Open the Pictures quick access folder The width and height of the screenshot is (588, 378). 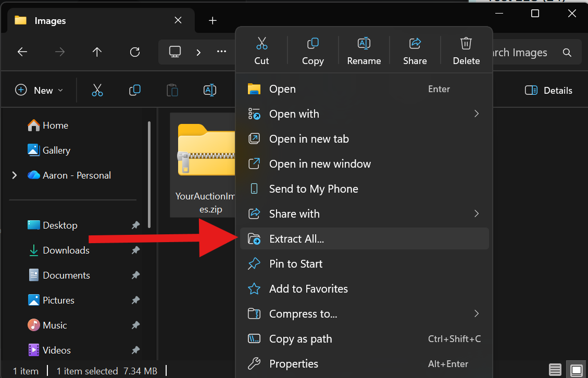(51, 300)
